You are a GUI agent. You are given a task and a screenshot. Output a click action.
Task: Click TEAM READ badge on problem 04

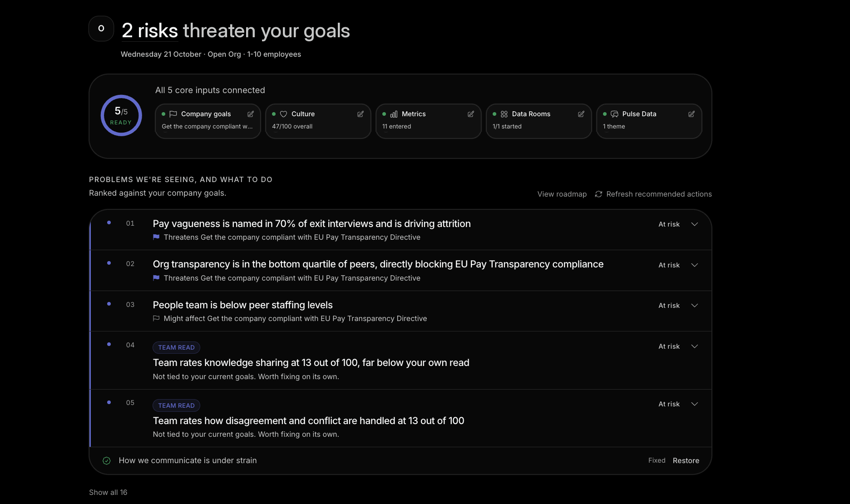pyautogui.click(x=176, y=347)
